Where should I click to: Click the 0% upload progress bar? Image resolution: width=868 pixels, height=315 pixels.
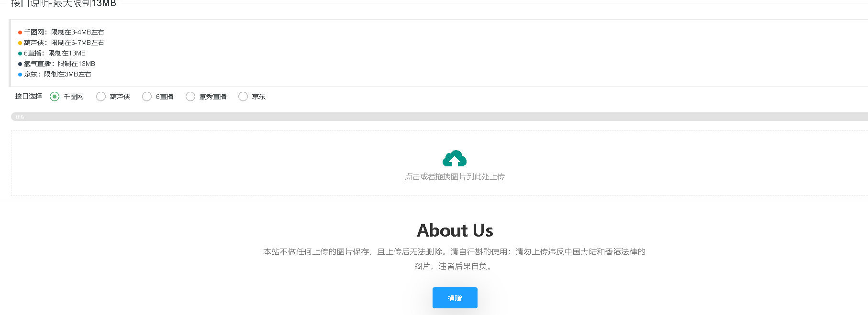[x=439, y=117]
